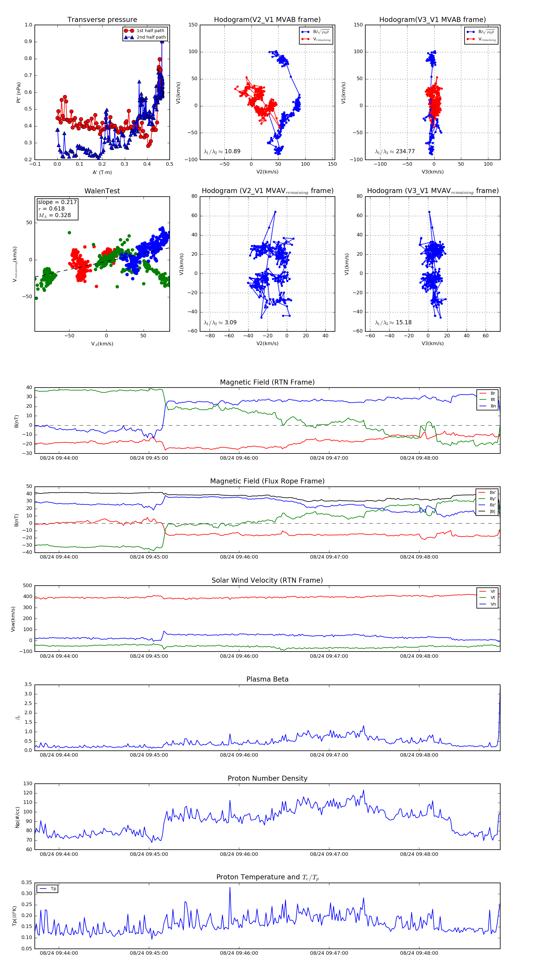Click the "Tp(10^6K)" y-axis label

pos(15,916)
